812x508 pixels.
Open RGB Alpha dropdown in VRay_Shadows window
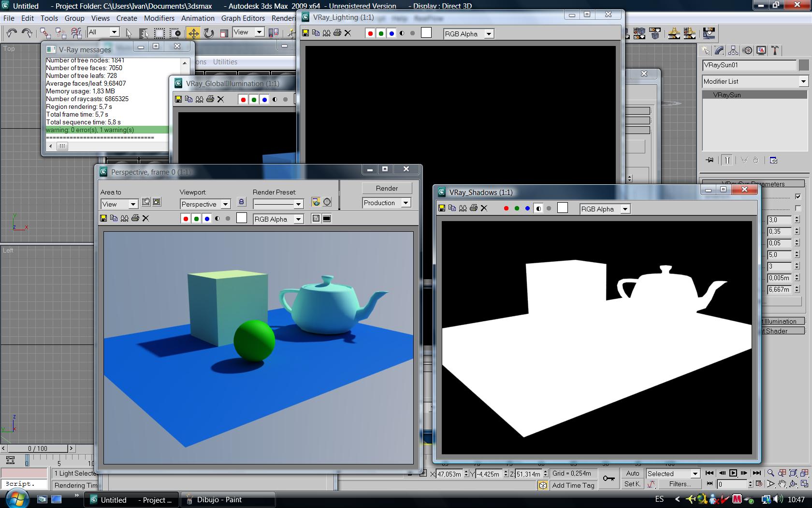[x=605, y=209]
